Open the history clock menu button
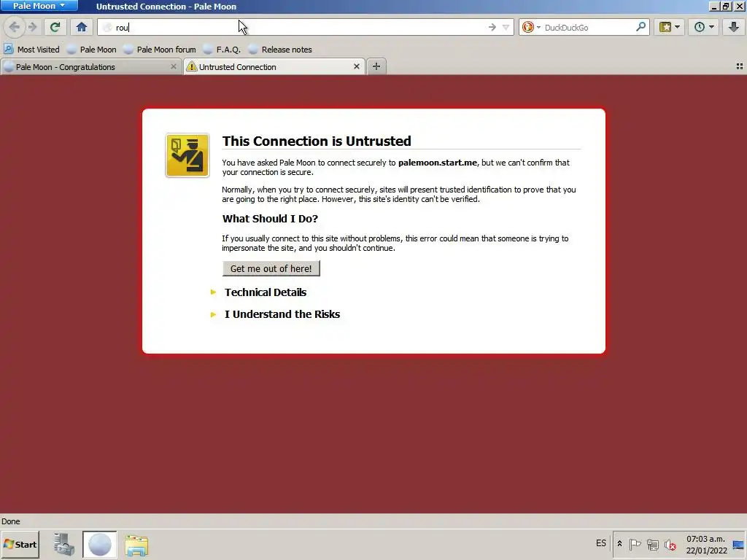Viewport: 747px width, 560px height. click(704, 27)
